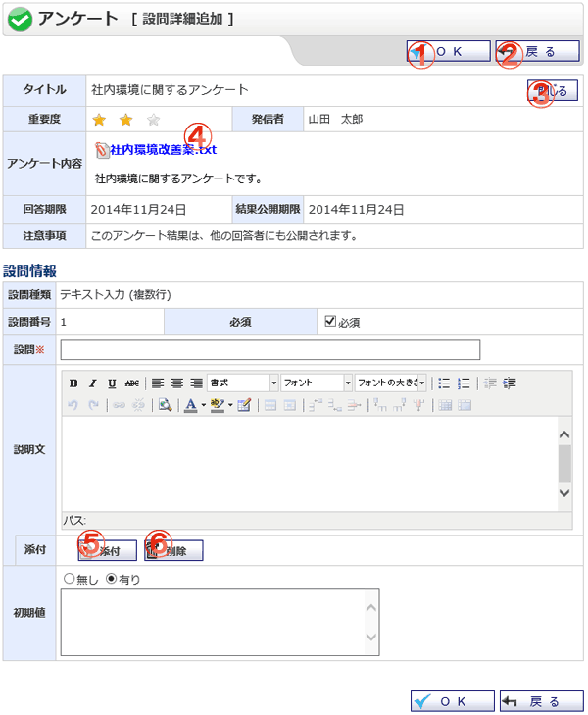The height and width of the screenshot is (715, 588).
Task: Click the 初期値 textarea scroll down arrow
Action: coord(371,637)
